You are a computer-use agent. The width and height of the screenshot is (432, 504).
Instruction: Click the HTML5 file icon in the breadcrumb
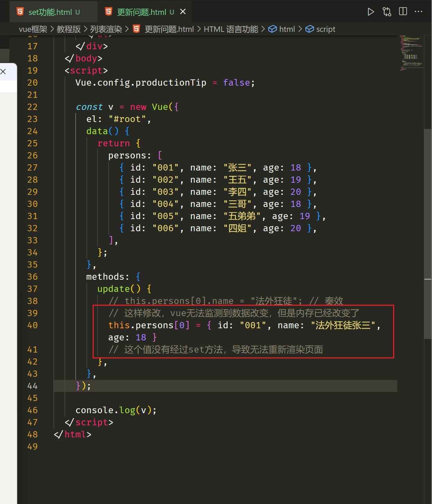point(136,29)
